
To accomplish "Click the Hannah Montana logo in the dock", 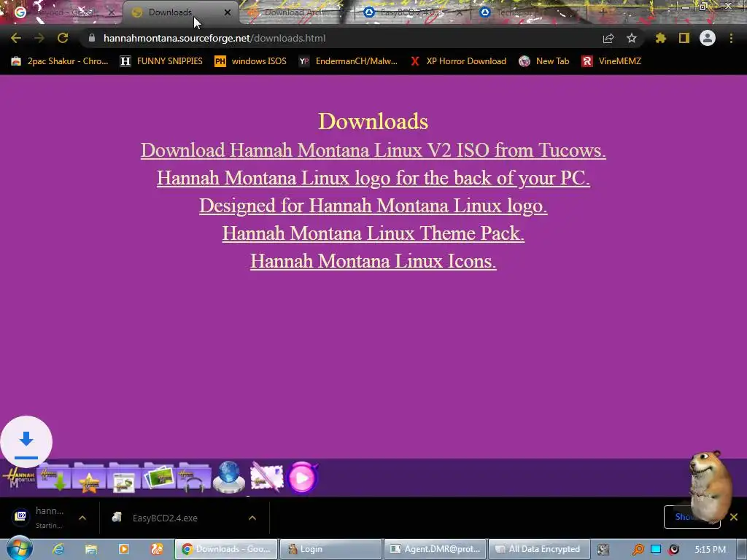I will click(19, 477).
